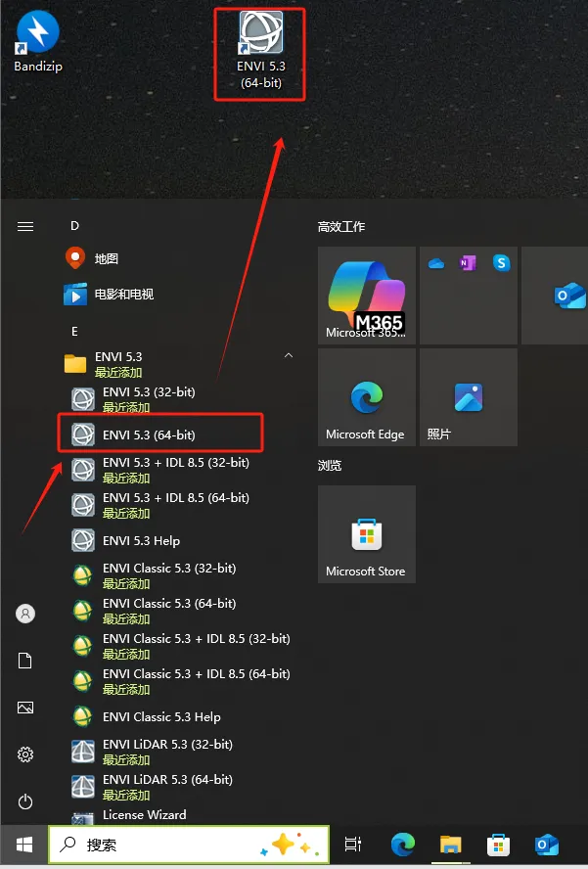
Task: Open Microsoft Edge from taskbar
Action: point(403,845)
